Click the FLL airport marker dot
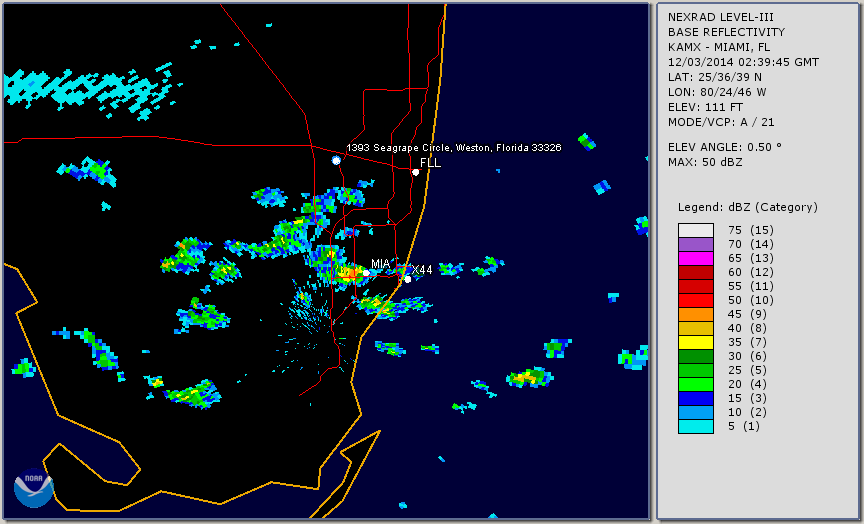 415,172
